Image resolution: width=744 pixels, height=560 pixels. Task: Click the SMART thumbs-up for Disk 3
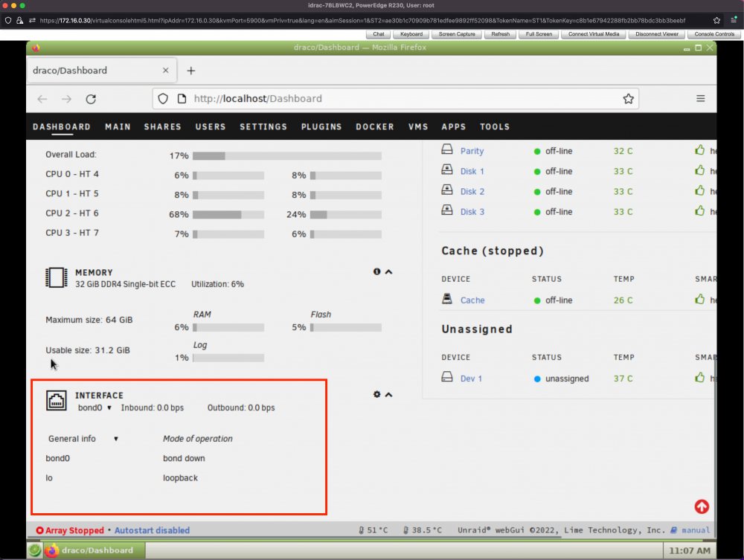coord(699,211)
